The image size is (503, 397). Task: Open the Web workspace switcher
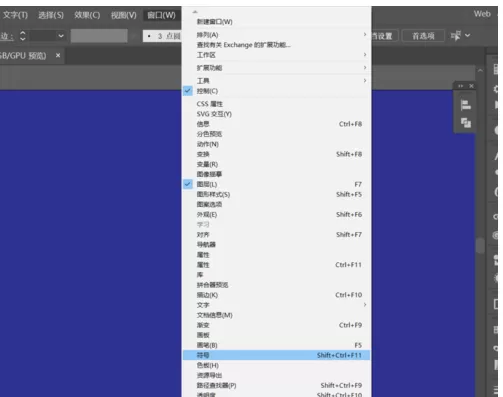[482, 14]
